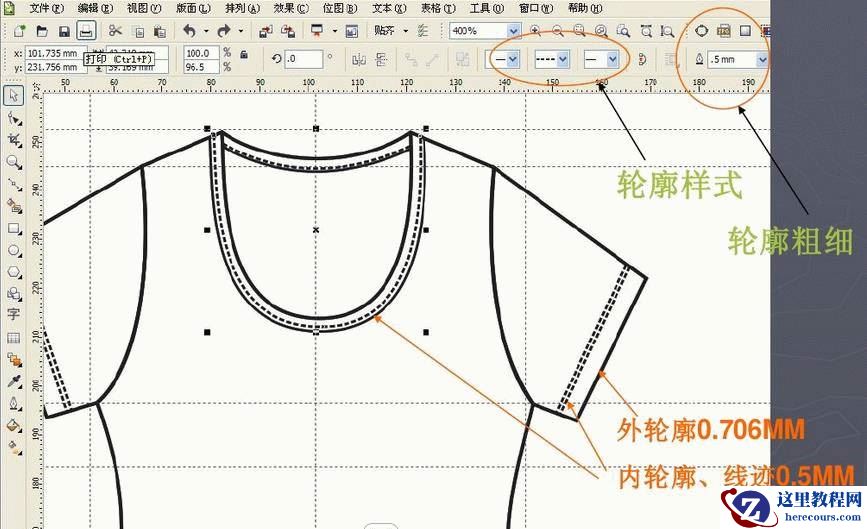
Task: Redo action with the Redo arrow
Action: coord(224,31)
